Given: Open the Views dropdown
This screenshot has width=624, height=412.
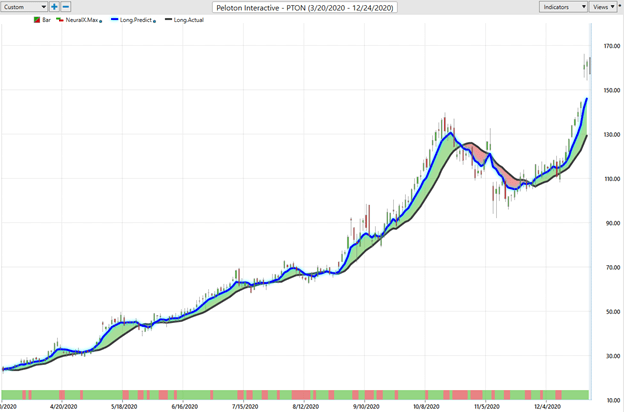Looking at the screenshot, I should pos(604,7).
